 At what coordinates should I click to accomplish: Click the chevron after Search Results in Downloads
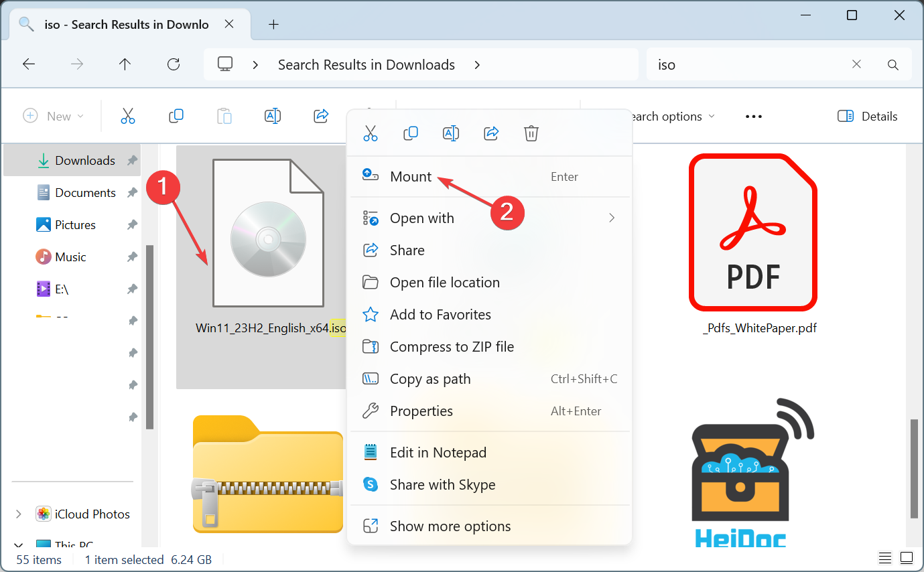(x=477, y=65)
